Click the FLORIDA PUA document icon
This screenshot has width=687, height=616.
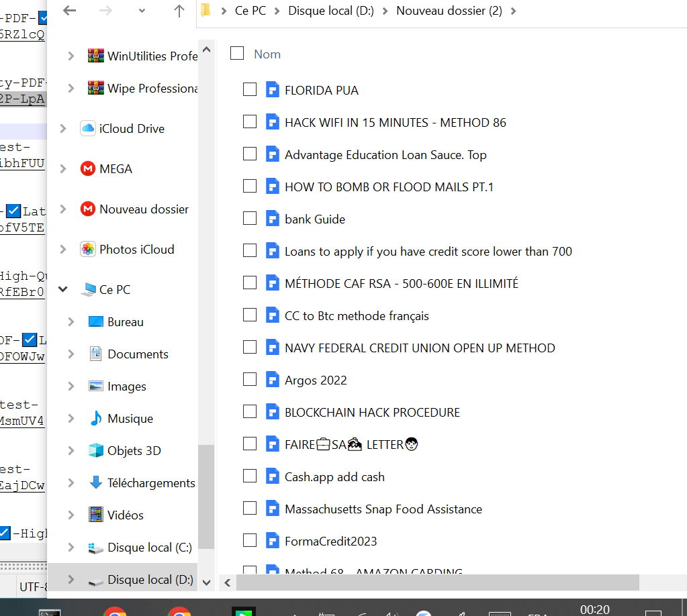point(273,90)
